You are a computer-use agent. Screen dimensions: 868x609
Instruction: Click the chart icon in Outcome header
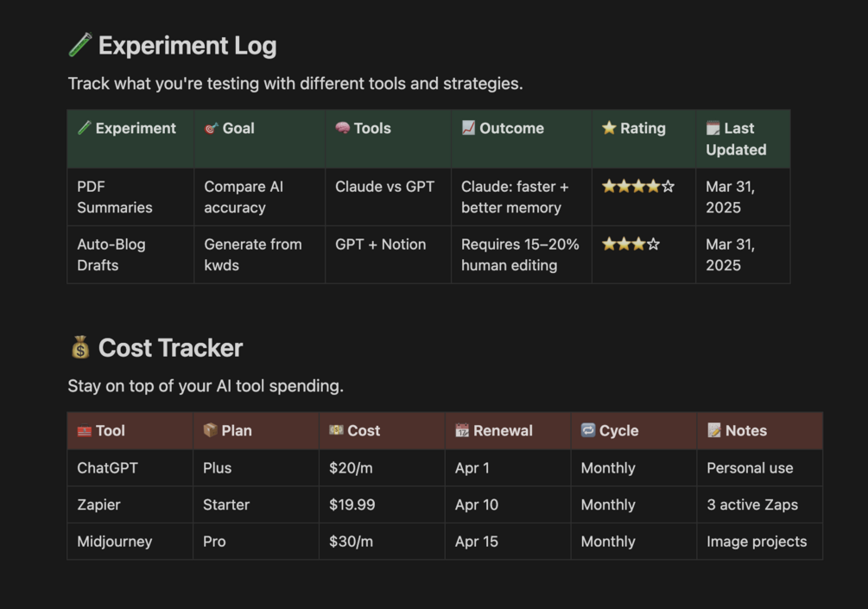[468, 128]
